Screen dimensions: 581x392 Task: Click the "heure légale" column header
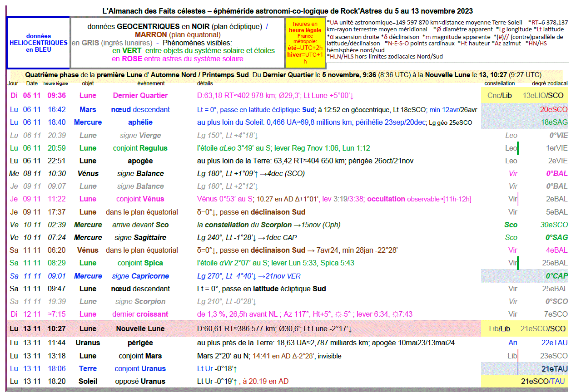coord(55,83)
